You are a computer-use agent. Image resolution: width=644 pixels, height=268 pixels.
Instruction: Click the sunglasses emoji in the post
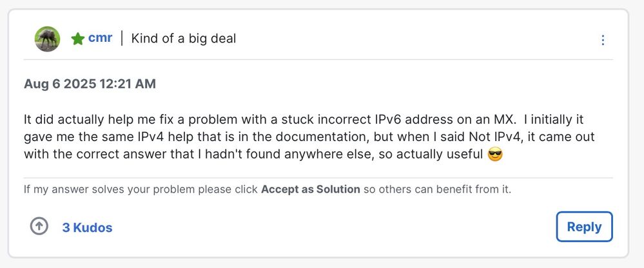[495, 155]
